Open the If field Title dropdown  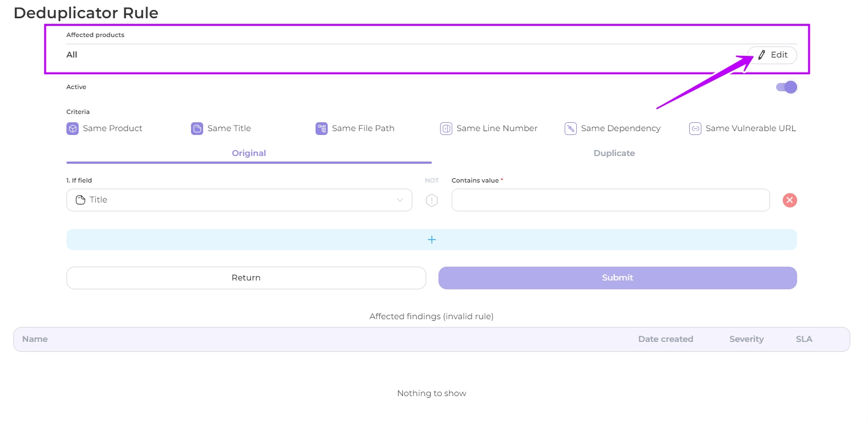tap(239, 200)
